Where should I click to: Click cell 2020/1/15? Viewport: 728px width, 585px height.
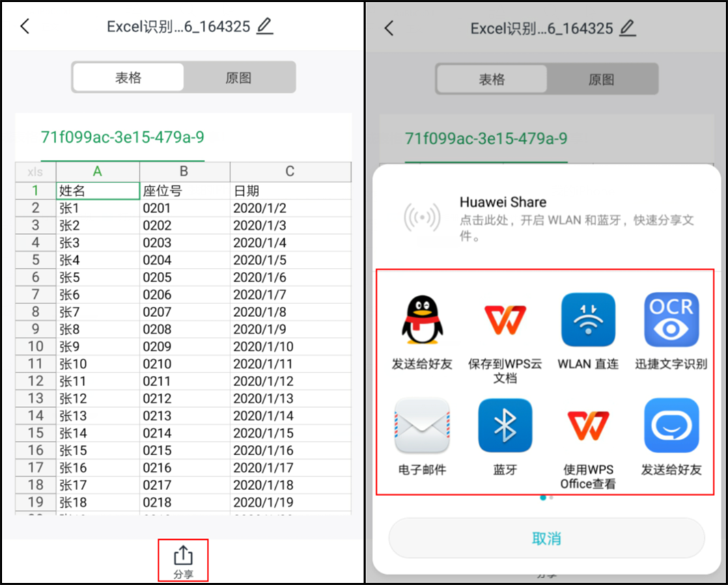[x=290, y=433]
